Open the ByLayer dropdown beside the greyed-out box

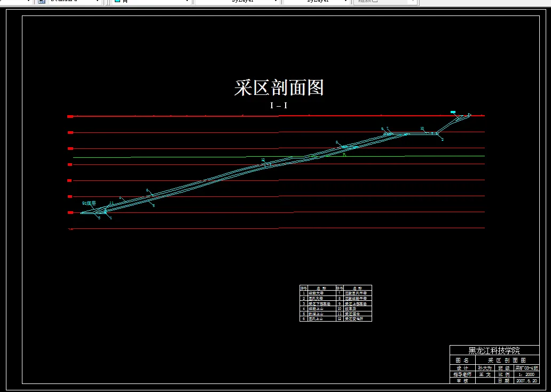click(x=316, y=1)
